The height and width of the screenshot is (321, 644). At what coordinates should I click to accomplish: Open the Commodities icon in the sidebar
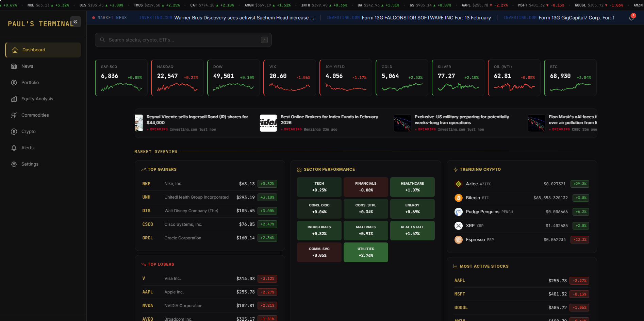click(14, 115)
